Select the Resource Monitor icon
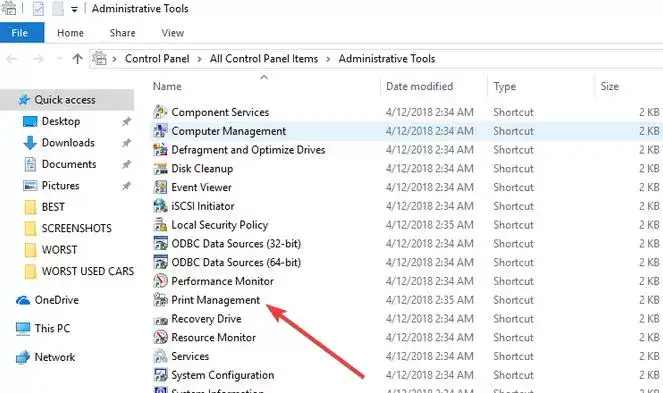This screenshot has height=393, width=663. point(160,337)
